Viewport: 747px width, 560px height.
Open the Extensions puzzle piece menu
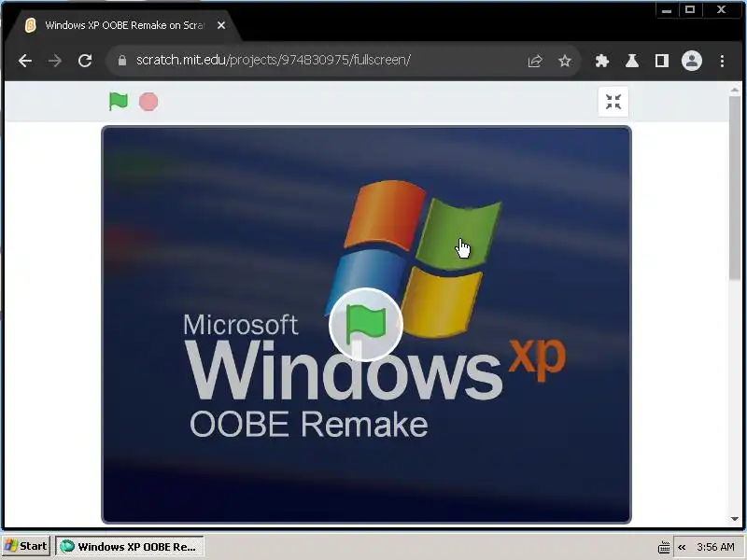(x=601, y=61)
